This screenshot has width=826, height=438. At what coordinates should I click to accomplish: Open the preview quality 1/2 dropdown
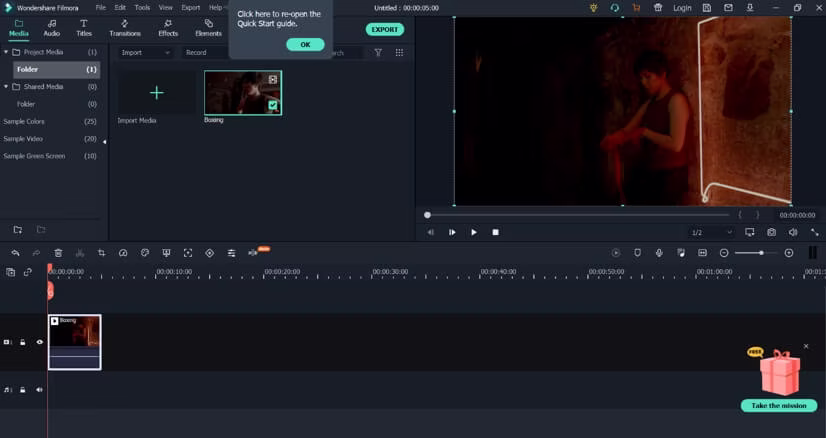pyautogui.click(x=711, y=232)
